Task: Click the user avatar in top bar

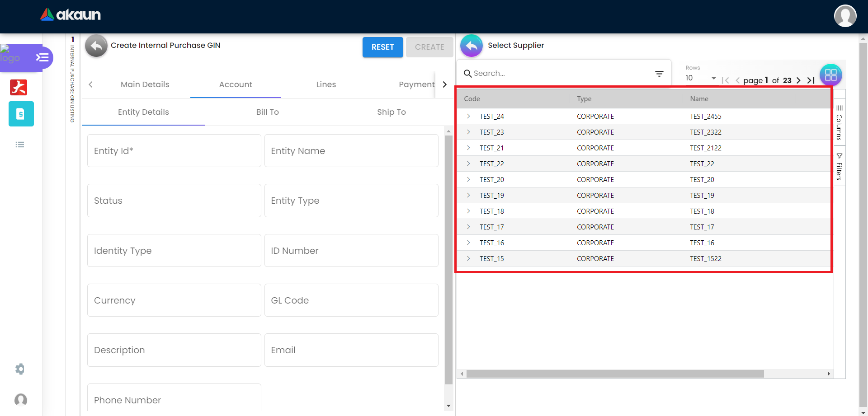Action: coord(845,16)
